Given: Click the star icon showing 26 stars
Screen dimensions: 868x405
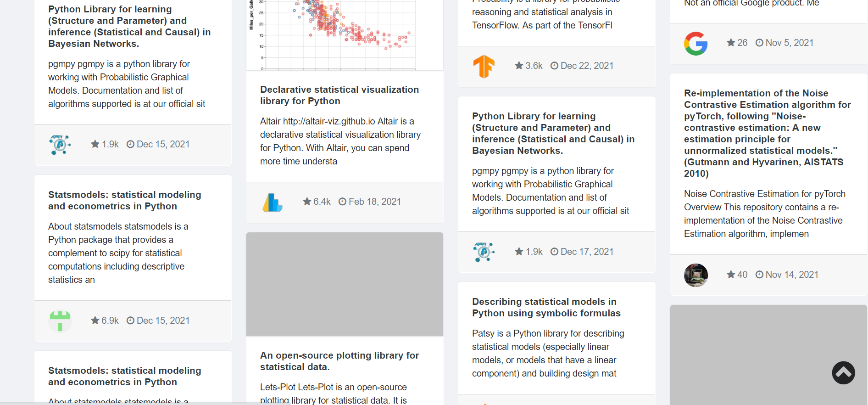Looking at the screenshot, I should 730,42.
